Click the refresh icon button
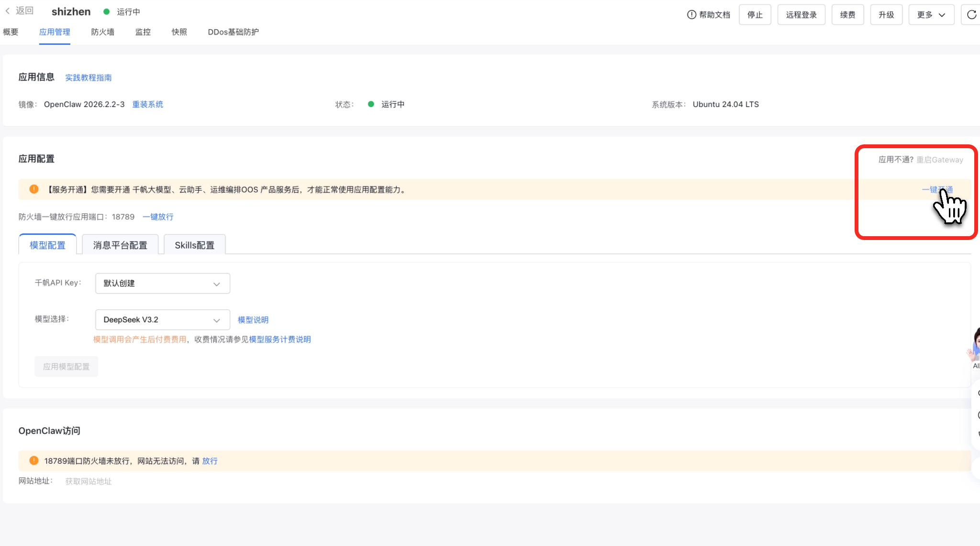980x546 pixels. 971,15
